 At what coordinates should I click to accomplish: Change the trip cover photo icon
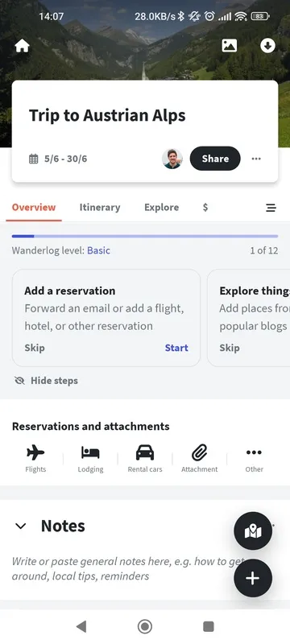(230, 46)
